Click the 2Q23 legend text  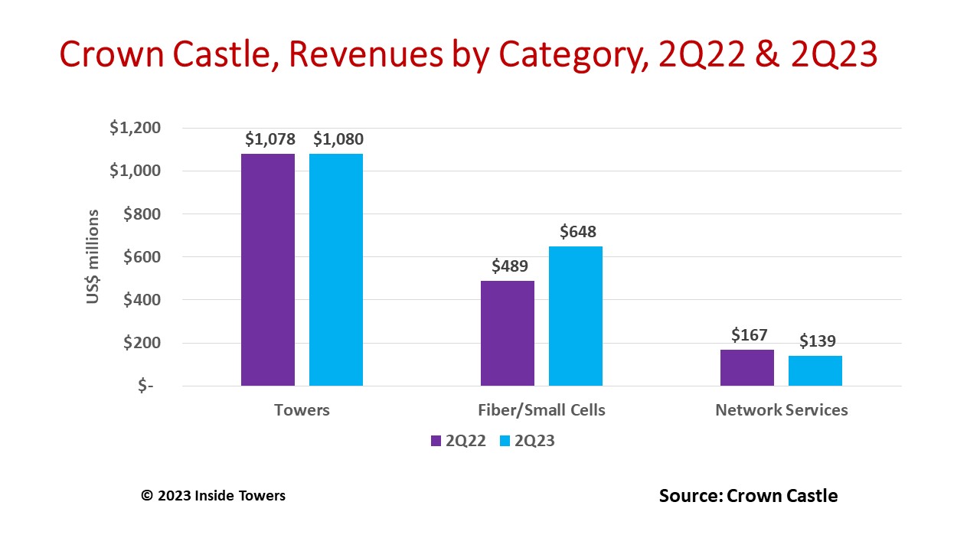(534, 441)
